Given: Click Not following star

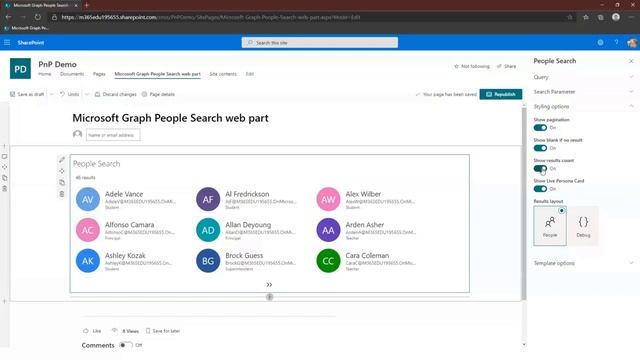Looking at the screenshot, I should 472,66.
